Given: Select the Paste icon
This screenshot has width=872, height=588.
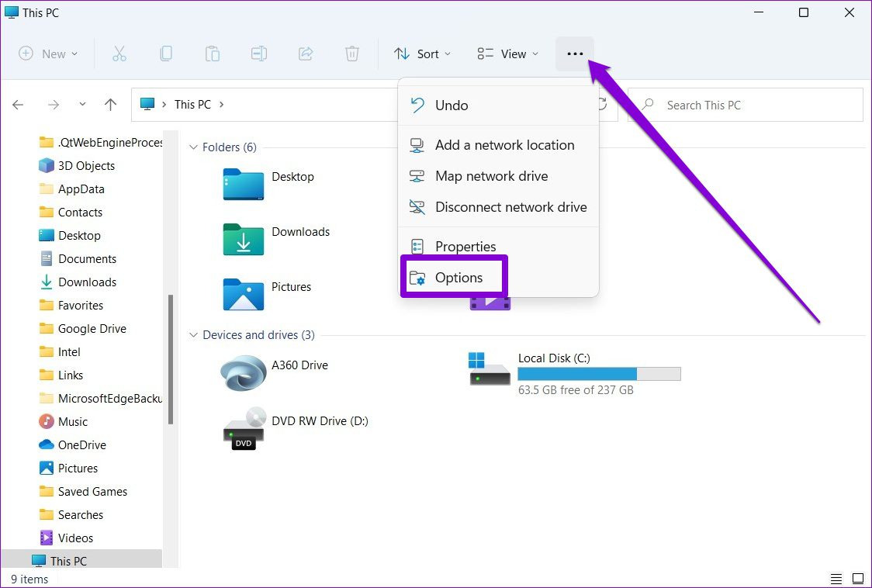Looking at the screenshot, I should pyautogui.click(x=213, y=54).
